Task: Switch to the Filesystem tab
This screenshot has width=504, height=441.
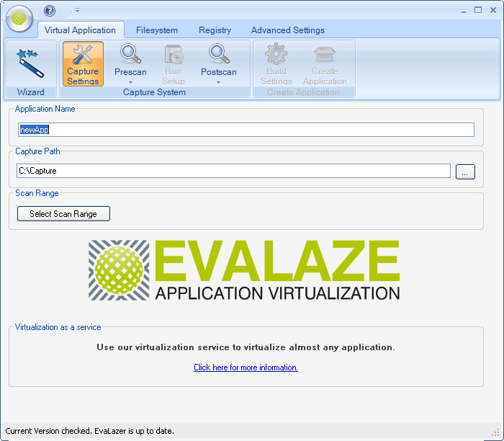Action: 157,30
